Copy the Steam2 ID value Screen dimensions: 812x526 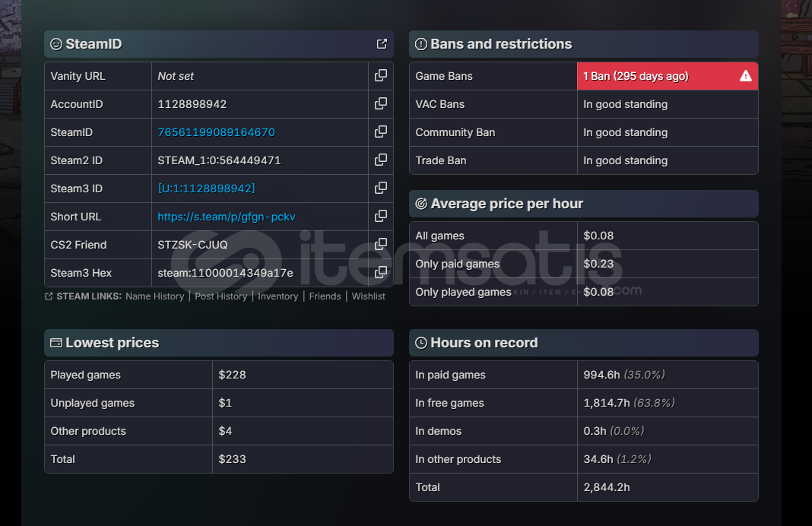pos(381,160)
